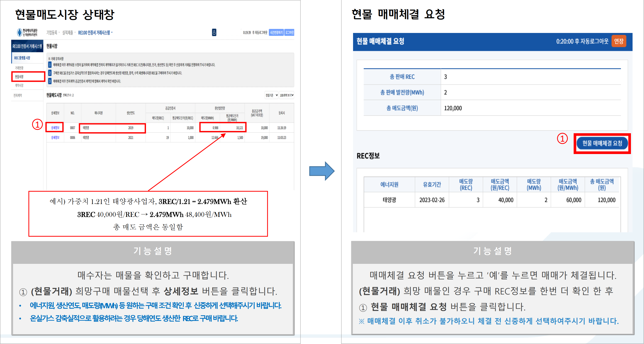644x344 pixels.
Task: Open 전자계약 in the left menu
Action: (x=18, y=96)
